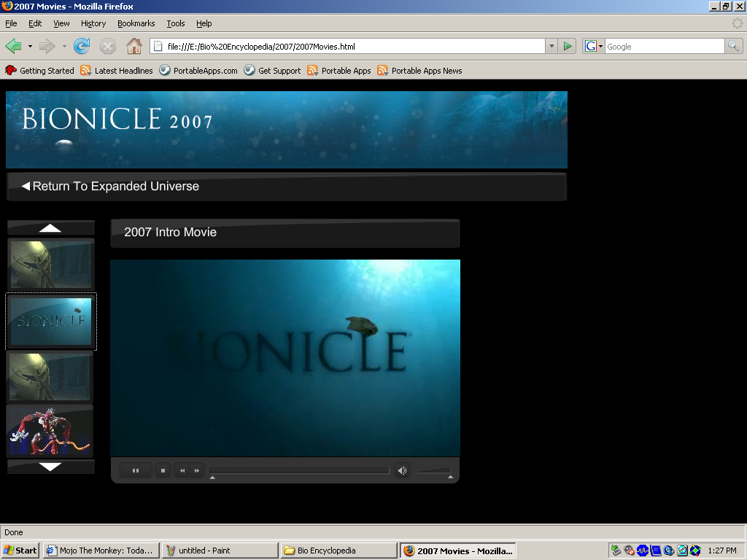Viewport: 747px width, 560px height.
Task: Open the Portable Apps News bookmark
Action: (x=419, y=71)
